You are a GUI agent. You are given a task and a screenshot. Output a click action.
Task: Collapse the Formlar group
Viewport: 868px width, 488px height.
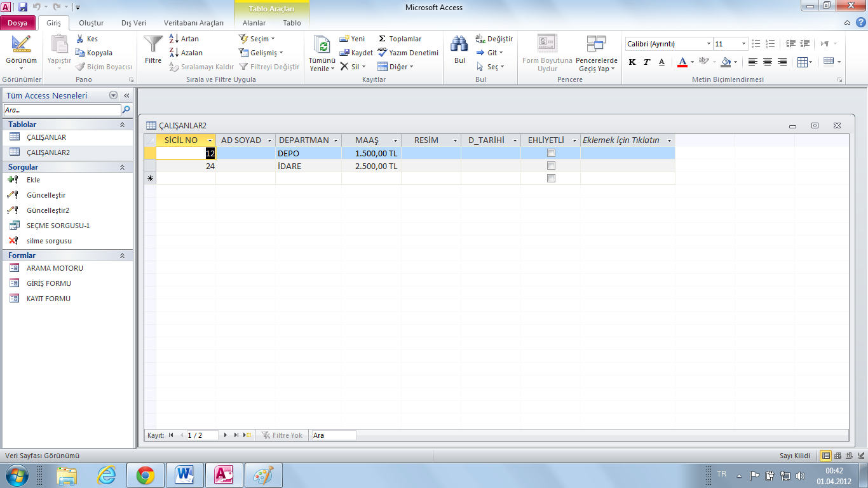tap(122, 255)
